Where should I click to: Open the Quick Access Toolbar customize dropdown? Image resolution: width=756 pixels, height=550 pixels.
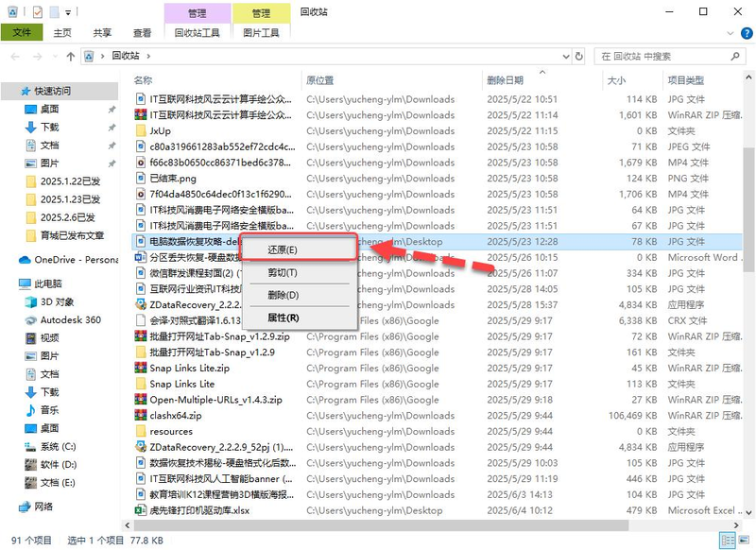click(x=67, y=10)
